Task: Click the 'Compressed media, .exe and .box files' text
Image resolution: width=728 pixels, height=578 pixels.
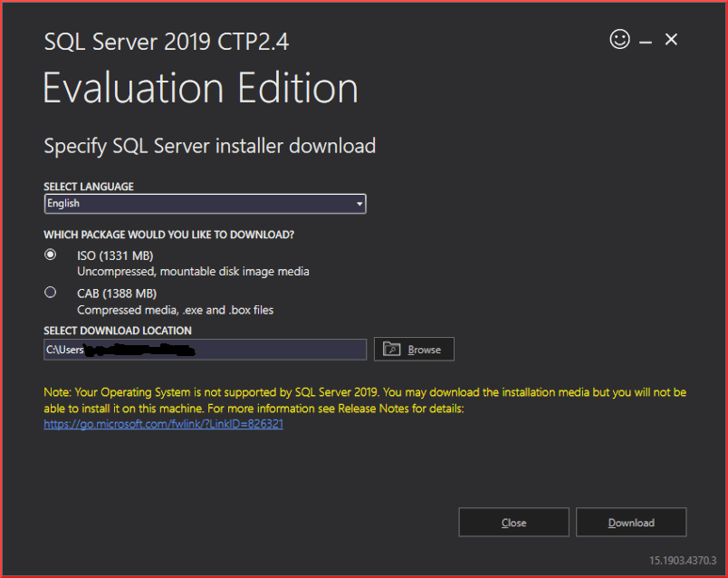Action: point(176,310)
